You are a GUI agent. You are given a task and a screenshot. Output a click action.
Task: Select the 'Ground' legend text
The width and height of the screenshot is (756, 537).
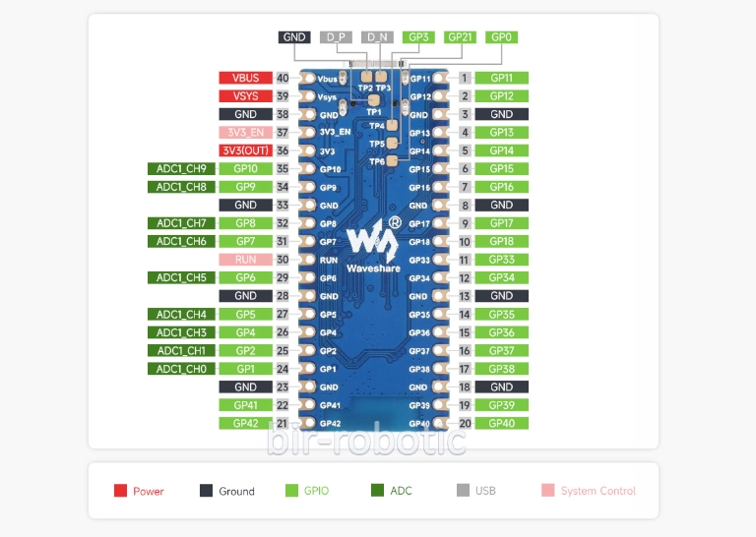pyautogui.click(x=236, y=491)
